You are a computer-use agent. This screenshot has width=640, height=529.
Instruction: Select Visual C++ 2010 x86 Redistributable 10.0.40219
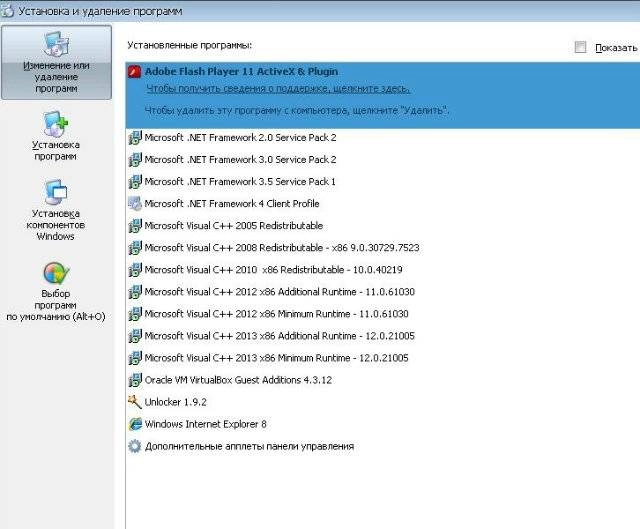(273, 270)
